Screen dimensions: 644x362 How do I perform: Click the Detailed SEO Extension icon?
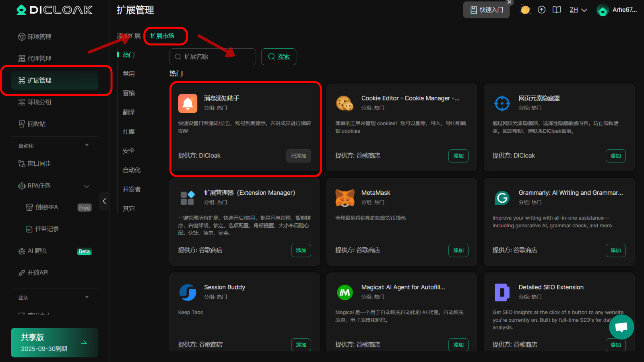click(x=502, y=292)
